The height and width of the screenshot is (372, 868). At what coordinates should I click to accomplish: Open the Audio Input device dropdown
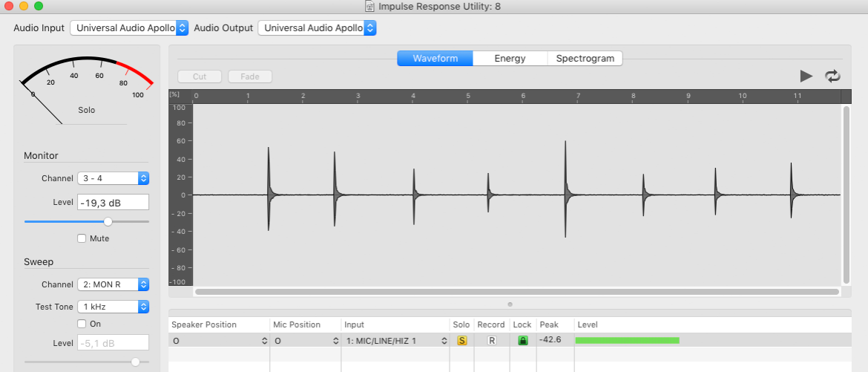click(x=129, y=27)
